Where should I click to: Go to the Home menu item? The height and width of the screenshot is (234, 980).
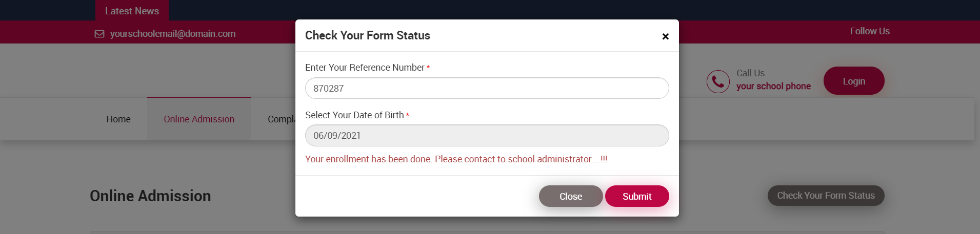point(118,119)
